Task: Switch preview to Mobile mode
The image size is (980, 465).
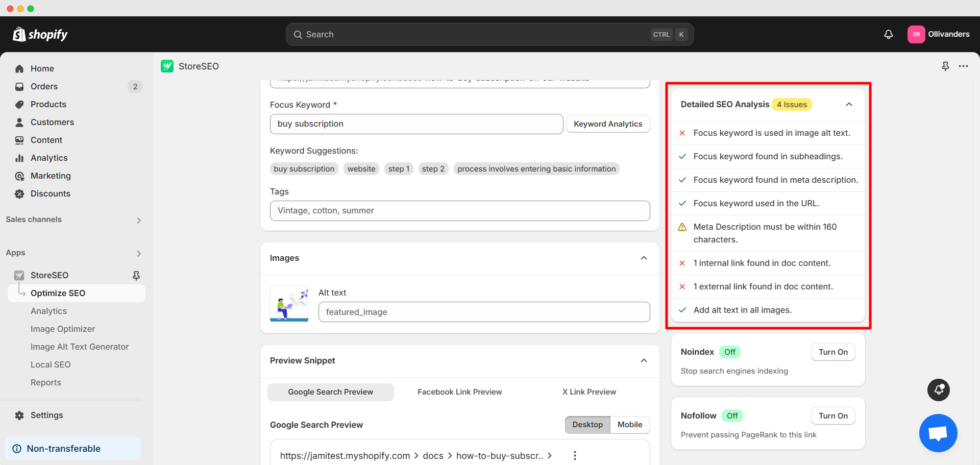Action: point(629,425)
